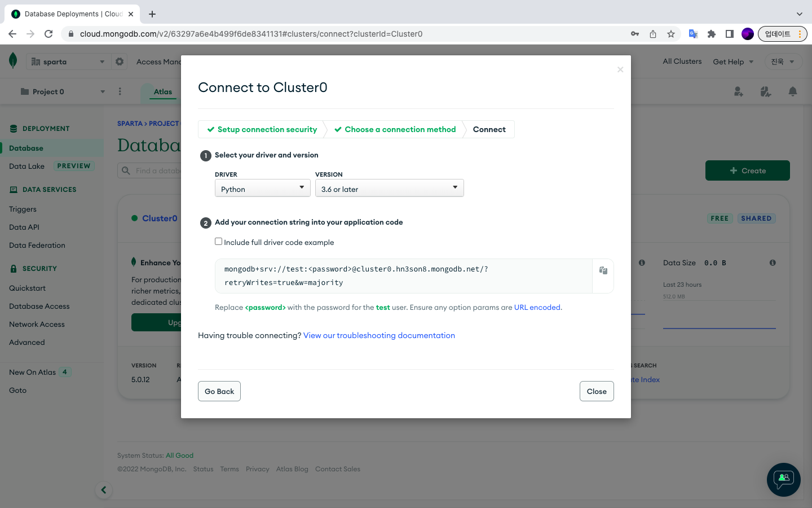Click the mongodb+srv connection string text
The height and width of the screenshot is (508, 812).
[356, 275]
